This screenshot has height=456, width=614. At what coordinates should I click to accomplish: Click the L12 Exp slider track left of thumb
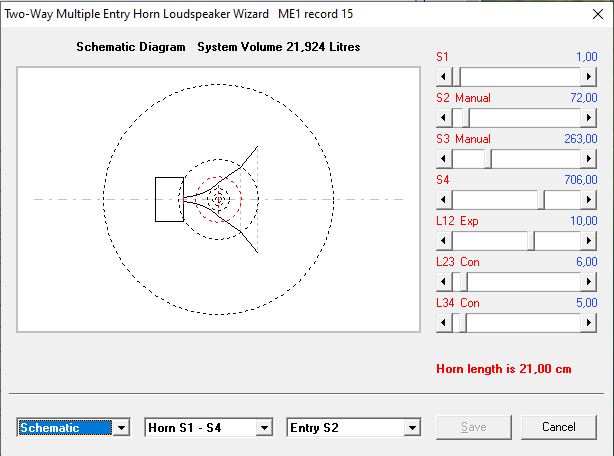coord(489,241)
